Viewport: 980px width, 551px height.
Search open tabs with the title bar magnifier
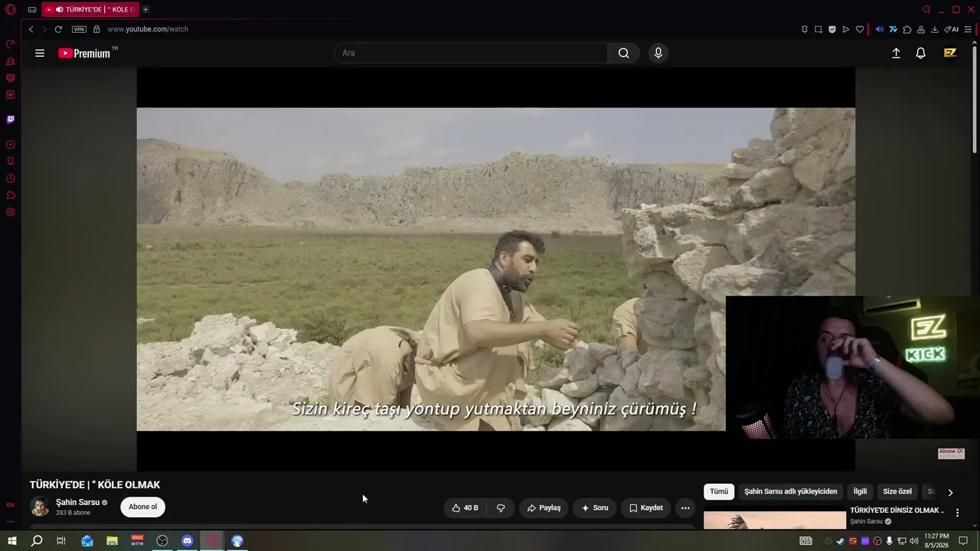(x=926, y=9)
